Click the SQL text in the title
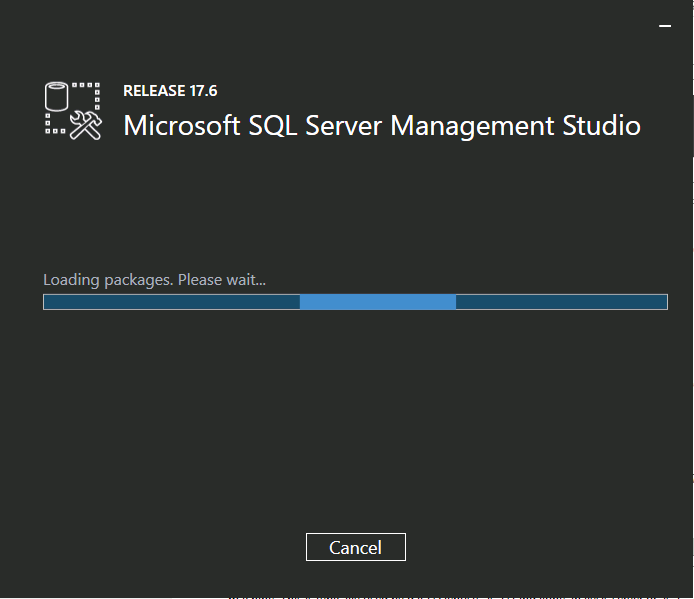The height and width of the screenshot is (599, 694). [x=273, y=126]
